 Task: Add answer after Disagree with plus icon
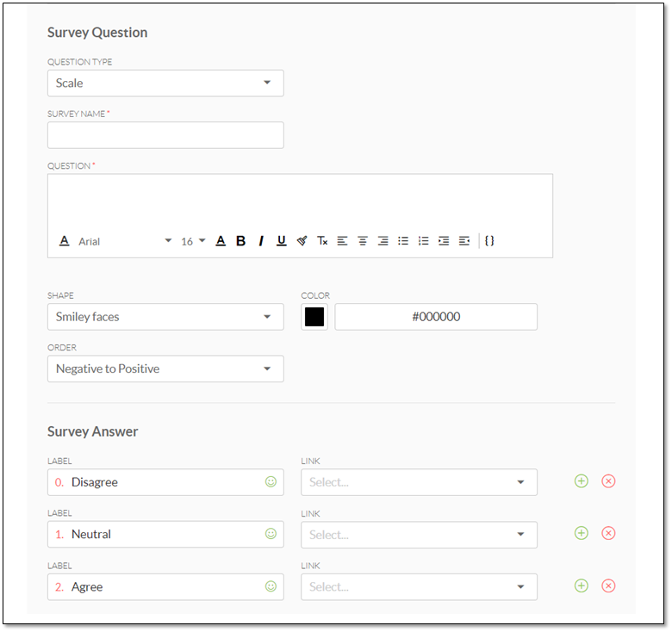(x=582, y=481)
